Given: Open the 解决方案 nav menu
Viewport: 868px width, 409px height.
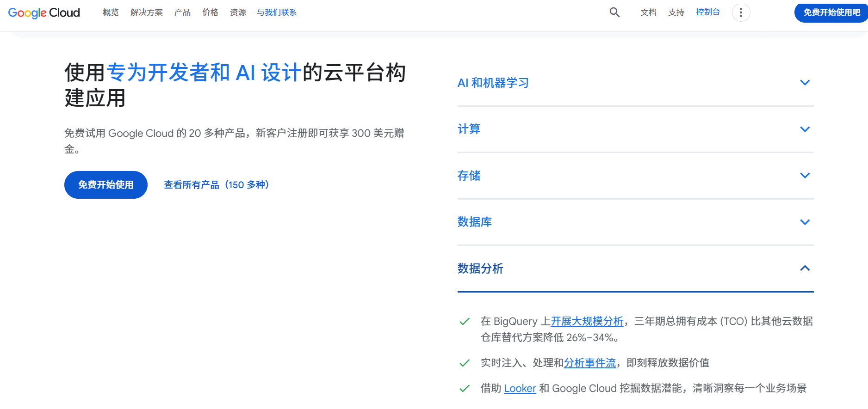Looking at the screenshot, I should [147, 12].
